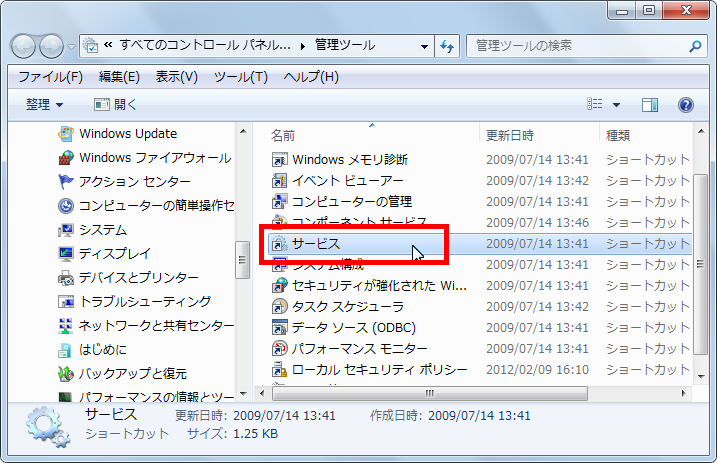Click the システム icon in left pane
The width and height of the screenshot is (717, 463).
[66, 229]
